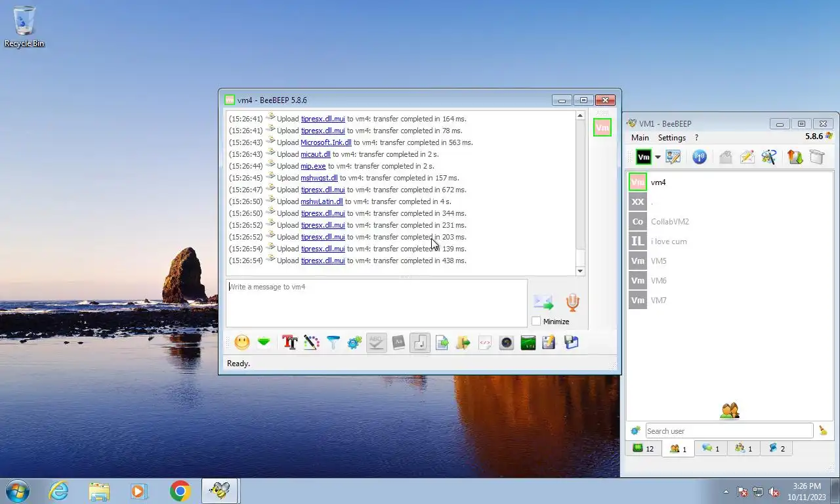Open the font style TT icon
Viewport: 840px width, 504px height.
coord(289,343)
